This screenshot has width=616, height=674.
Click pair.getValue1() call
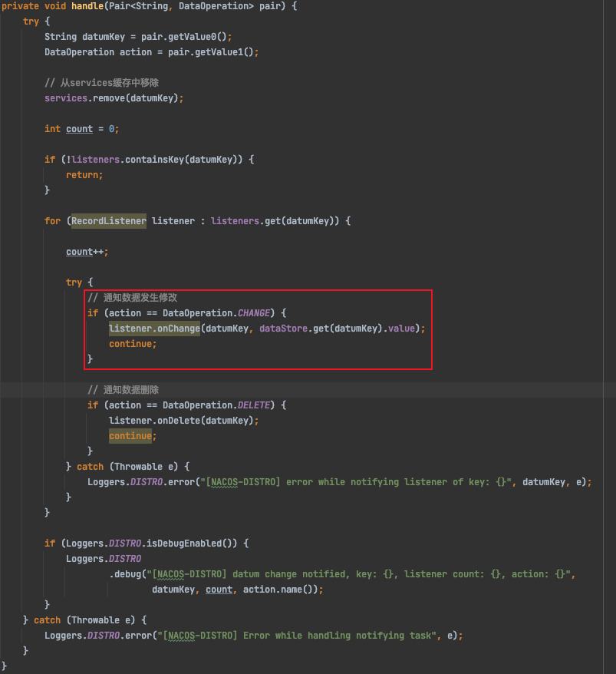point(210,52)
